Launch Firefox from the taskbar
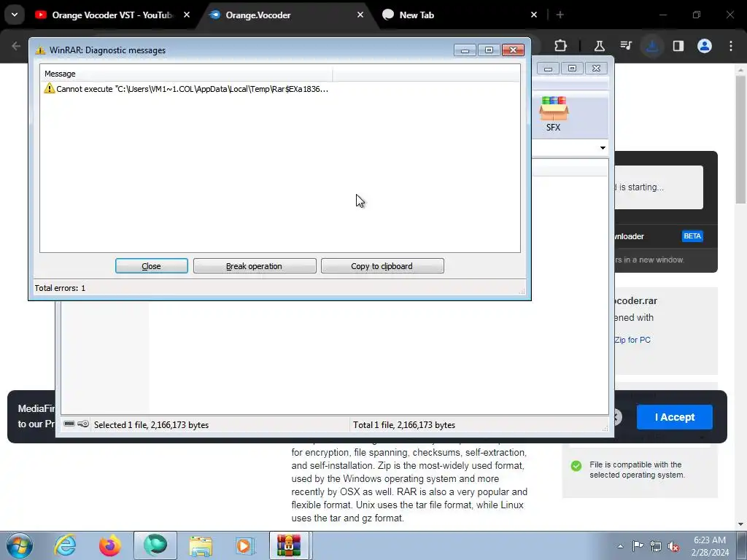 pyautogui.click(x=110, y=545)
